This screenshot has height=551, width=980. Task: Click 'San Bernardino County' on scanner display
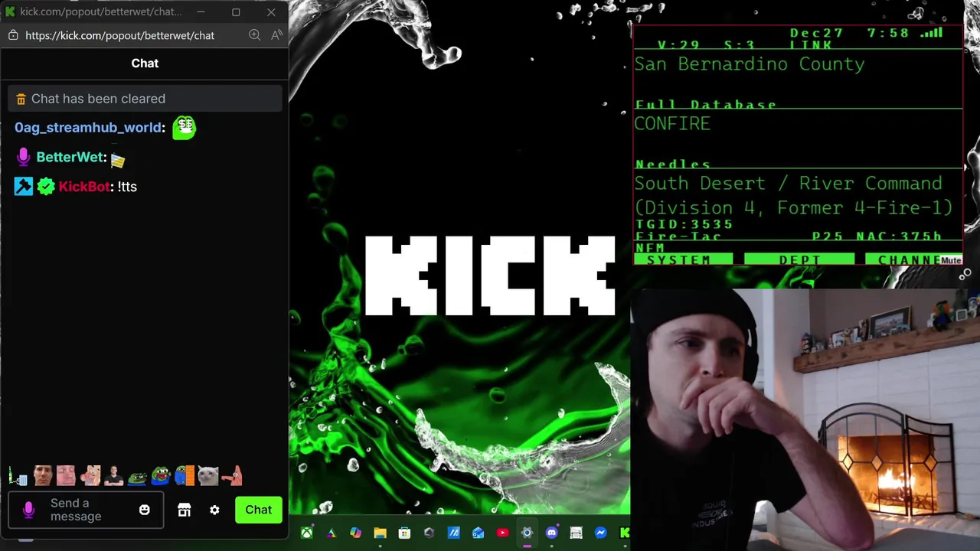(x=750, y=64)
